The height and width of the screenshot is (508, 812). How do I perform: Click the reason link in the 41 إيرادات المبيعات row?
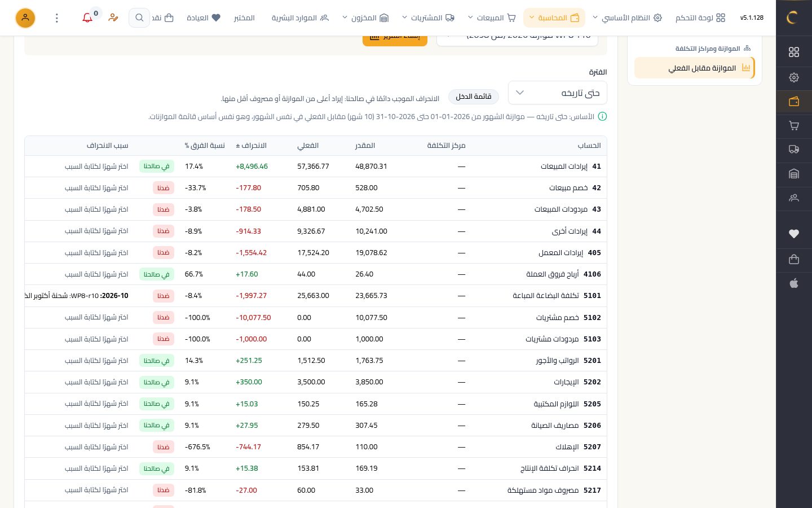(96, 167)
